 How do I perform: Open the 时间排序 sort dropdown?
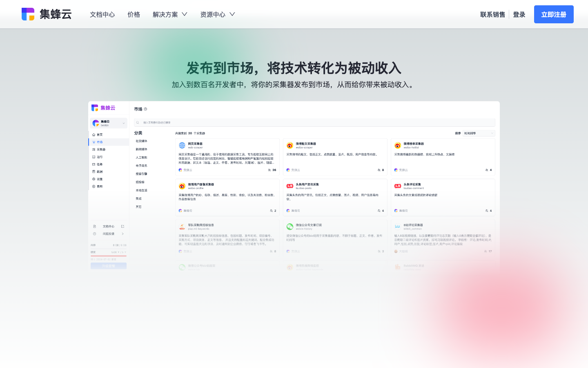coord(479,133)
